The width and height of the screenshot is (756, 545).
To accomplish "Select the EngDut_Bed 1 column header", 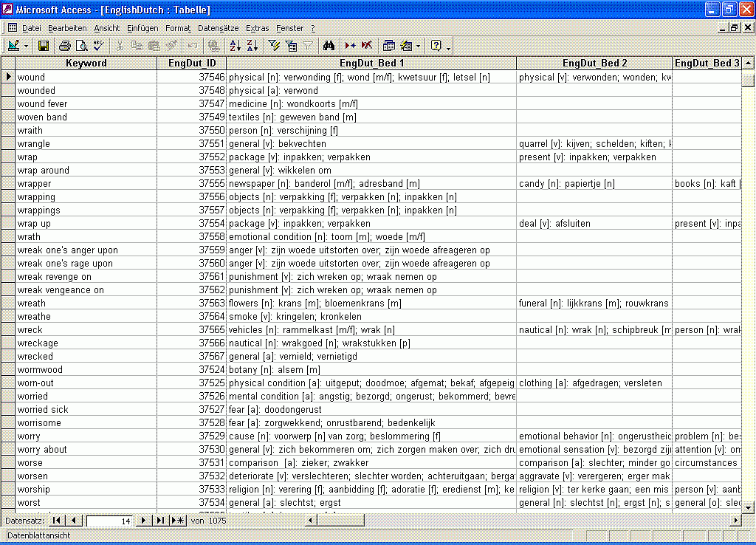I will pos(372,64).
